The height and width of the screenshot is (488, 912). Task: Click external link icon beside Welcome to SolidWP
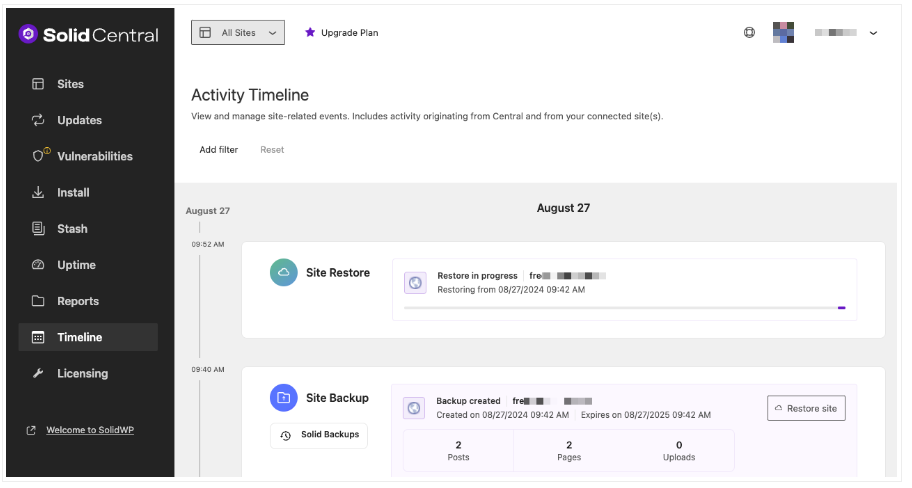point(31,430)
